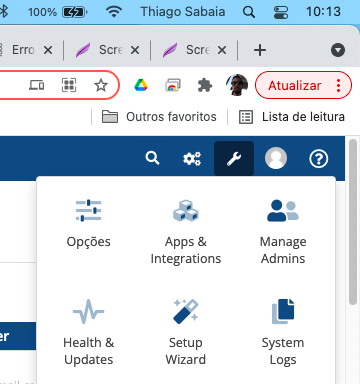Click the screenshot extension icon next to Drive
The image size is (360, 384).
(x=173, y=85)
